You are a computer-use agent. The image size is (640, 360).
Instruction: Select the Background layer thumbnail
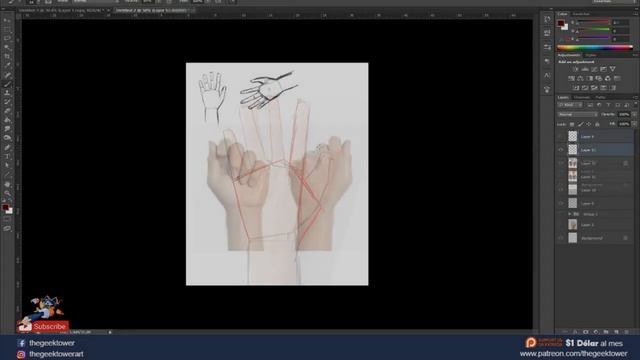pyautogui.click(x=573, y=238)
